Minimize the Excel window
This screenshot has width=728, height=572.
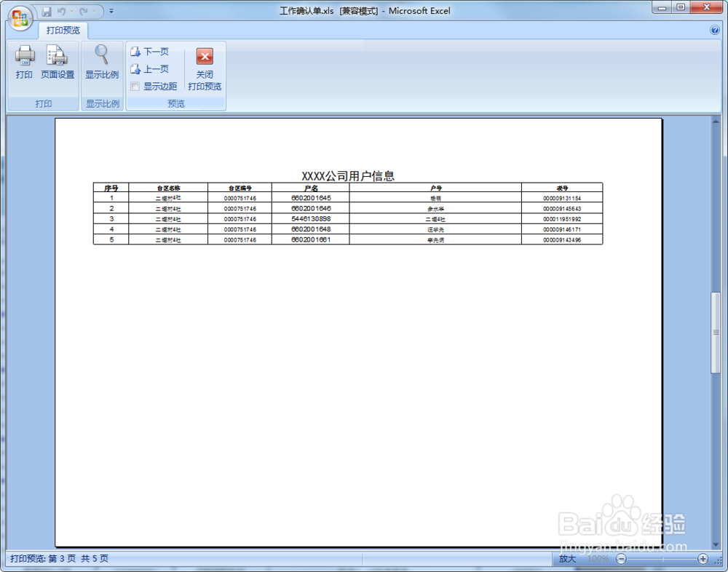[x=662, y=7]
